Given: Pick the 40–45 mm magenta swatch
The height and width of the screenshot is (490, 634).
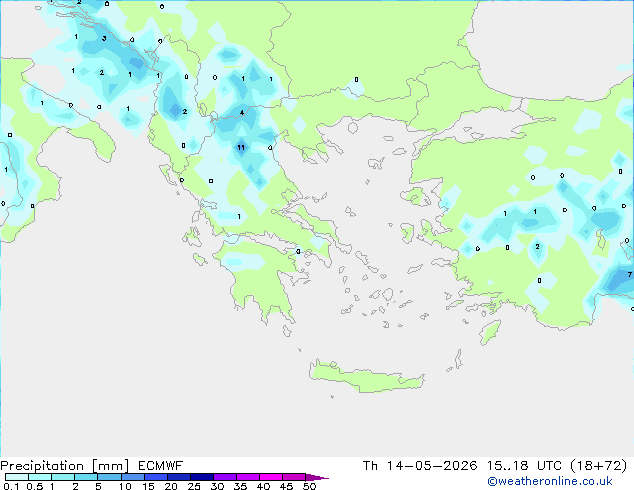Looking at the screenshot, I should point(271,477).
